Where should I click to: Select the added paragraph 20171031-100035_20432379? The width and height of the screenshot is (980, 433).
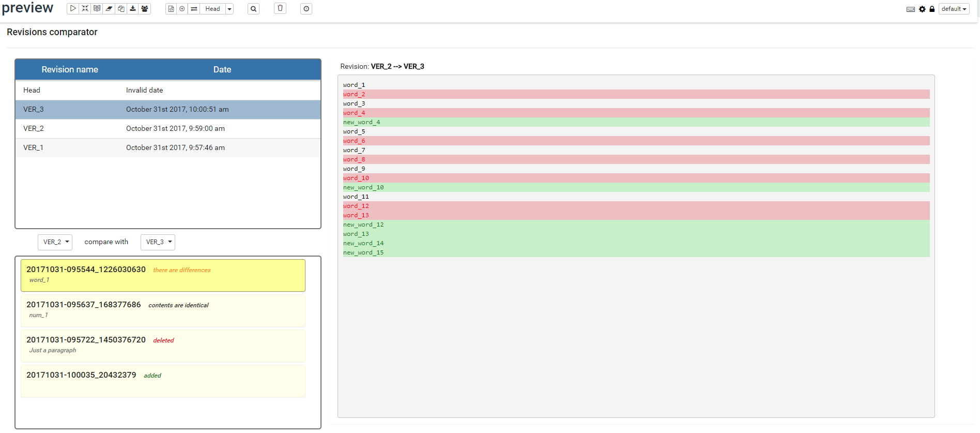coord(163,380)
